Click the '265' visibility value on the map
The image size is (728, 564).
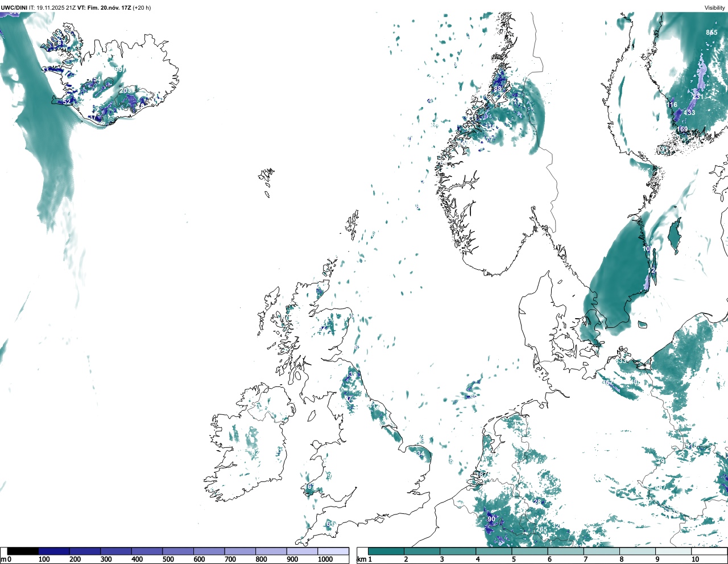[x=541, y=529]
